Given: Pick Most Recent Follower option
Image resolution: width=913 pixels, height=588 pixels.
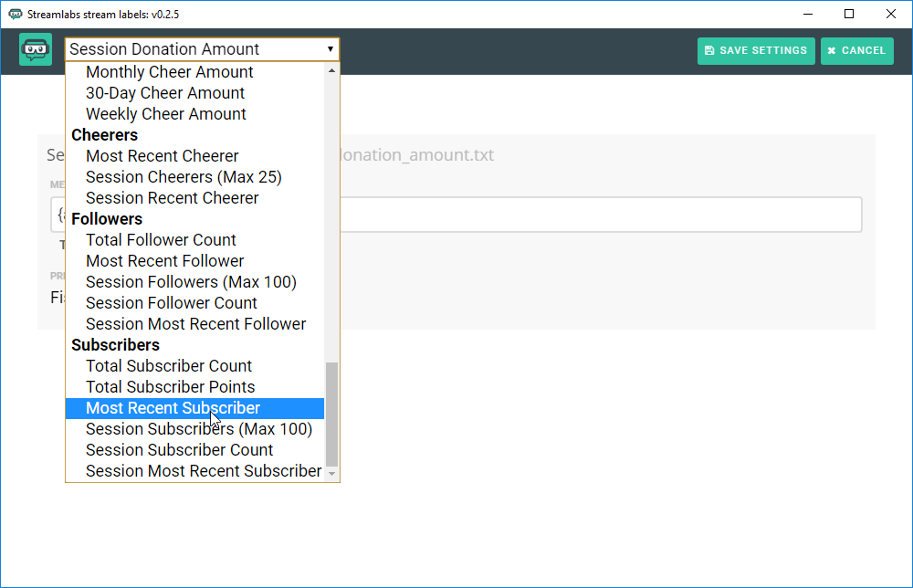Looking at the screenshot, I should pos(194,261).
